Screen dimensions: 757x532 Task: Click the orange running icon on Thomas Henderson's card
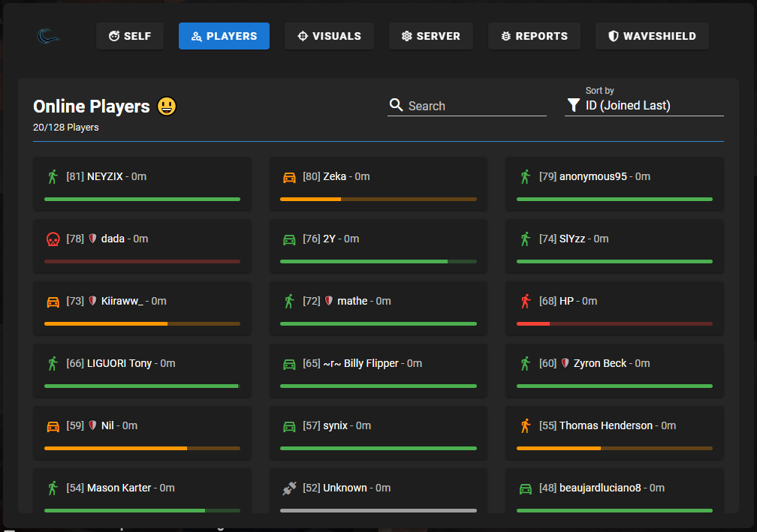point(525,425)
